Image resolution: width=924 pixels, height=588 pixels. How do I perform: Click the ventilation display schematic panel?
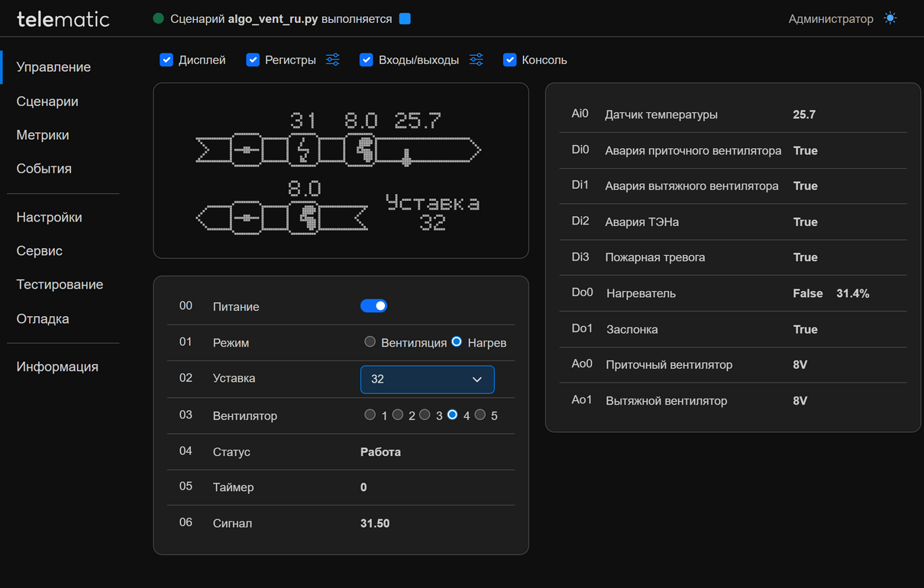pos(341,170)
